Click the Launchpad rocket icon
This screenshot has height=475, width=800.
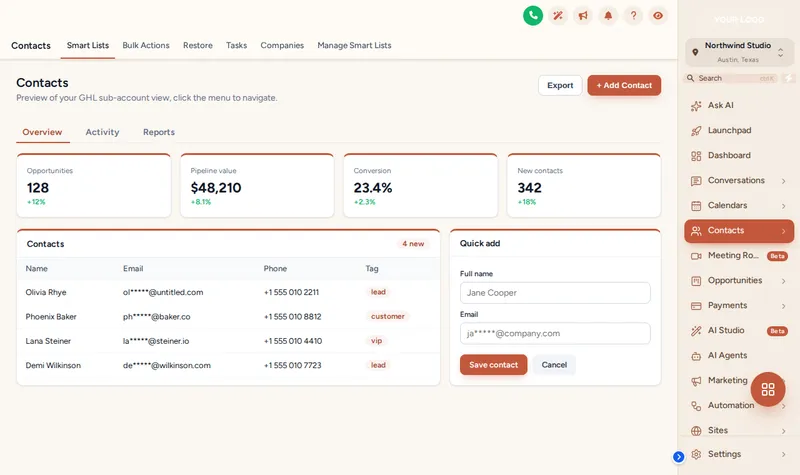tap(696, 131)
